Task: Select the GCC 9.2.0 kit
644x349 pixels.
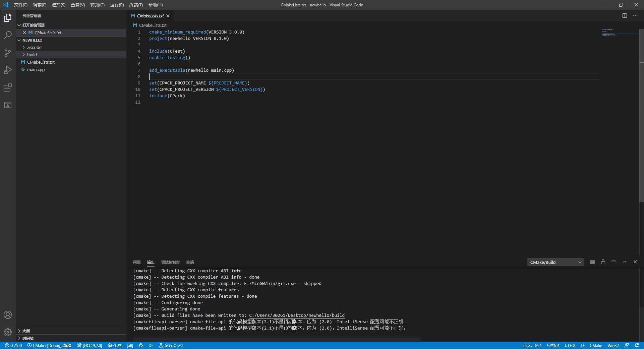Action: [90, 345]
